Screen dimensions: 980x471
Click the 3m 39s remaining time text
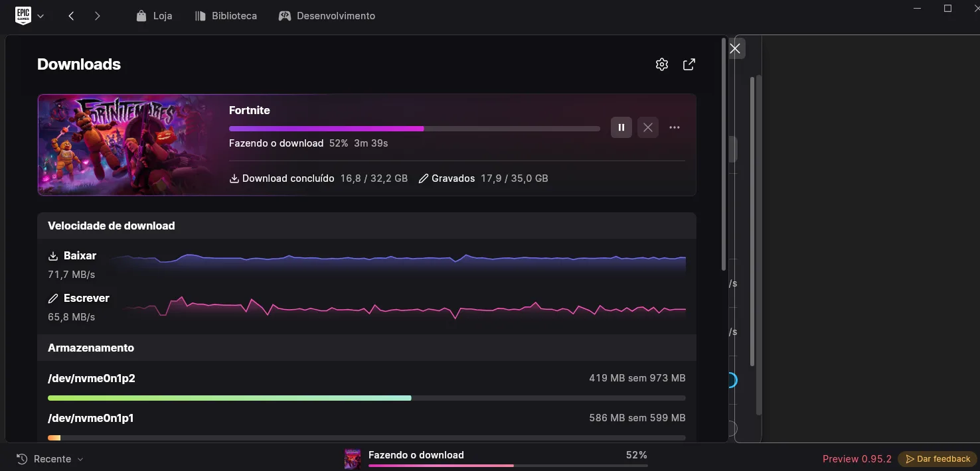click(x=371, y=143)
